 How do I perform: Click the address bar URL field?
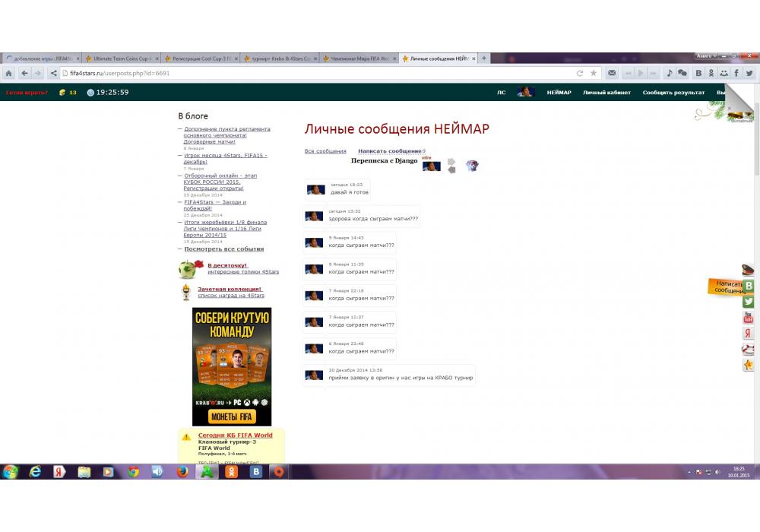304,74
